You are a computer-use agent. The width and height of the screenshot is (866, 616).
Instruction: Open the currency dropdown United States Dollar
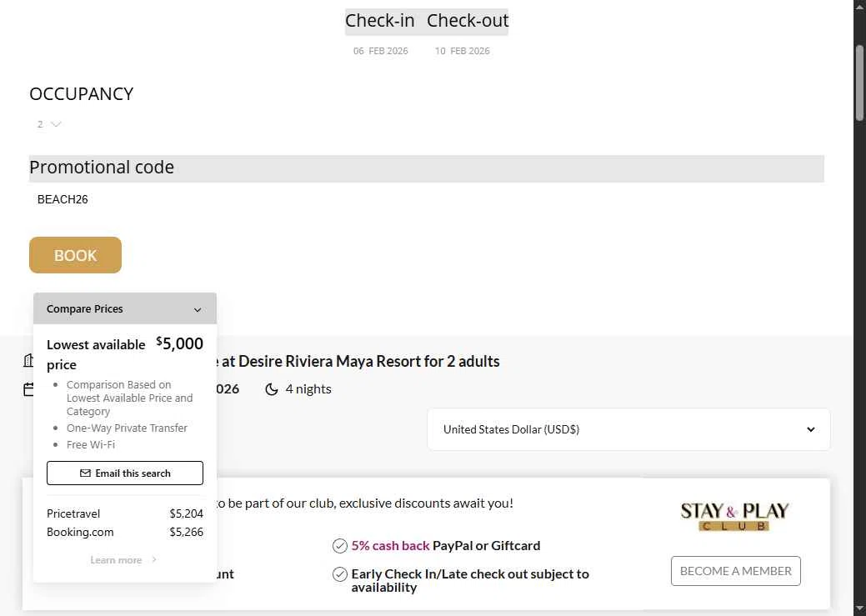point(628,430)
